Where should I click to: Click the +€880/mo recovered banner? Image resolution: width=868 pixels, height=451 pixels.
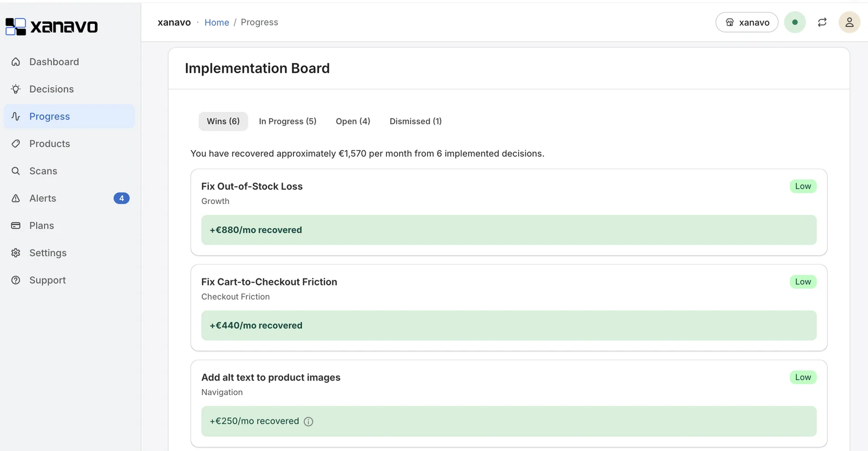pos(509,230)
